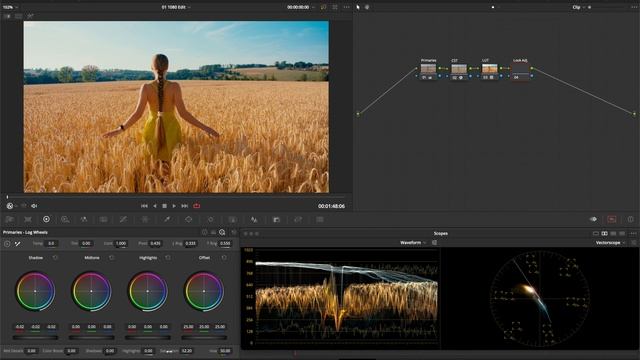Click the red-highlighted Scopes panel icon

pyautogui.click(x=612, y=220)
